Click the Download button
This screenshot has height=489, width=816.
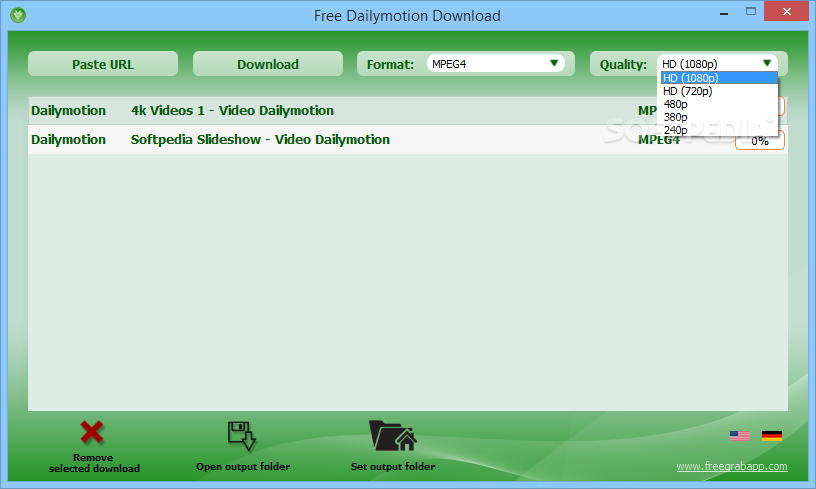(268, 64)
